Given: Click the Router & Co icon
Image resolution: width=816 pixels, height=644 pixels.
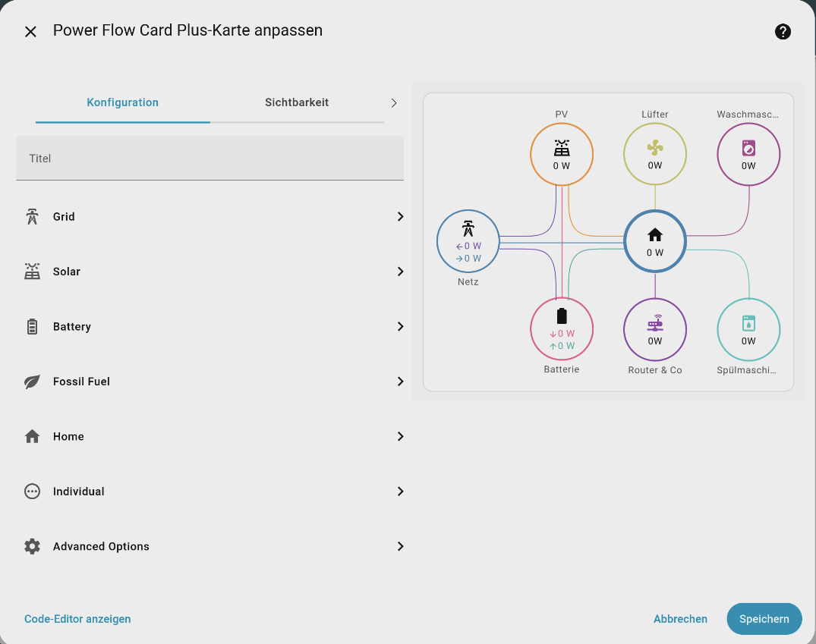Looking at the screenshot, I should (654, 325).
